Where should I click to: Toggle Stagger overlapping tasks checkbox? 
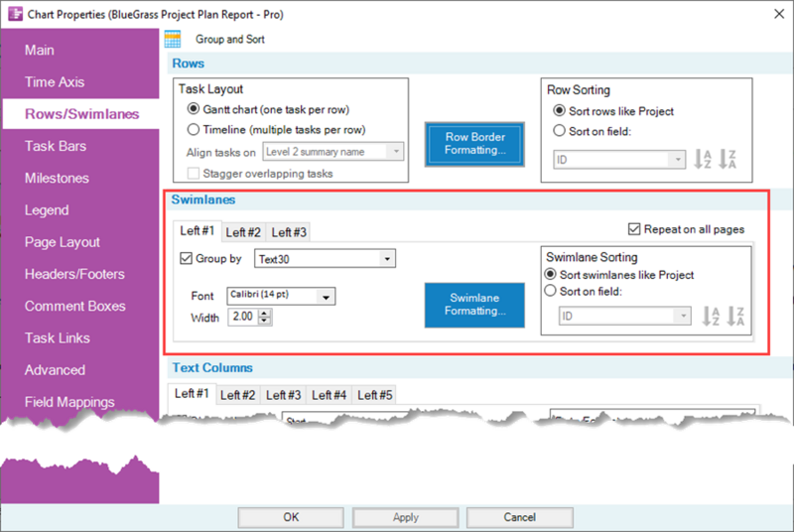tap(193, 174)
